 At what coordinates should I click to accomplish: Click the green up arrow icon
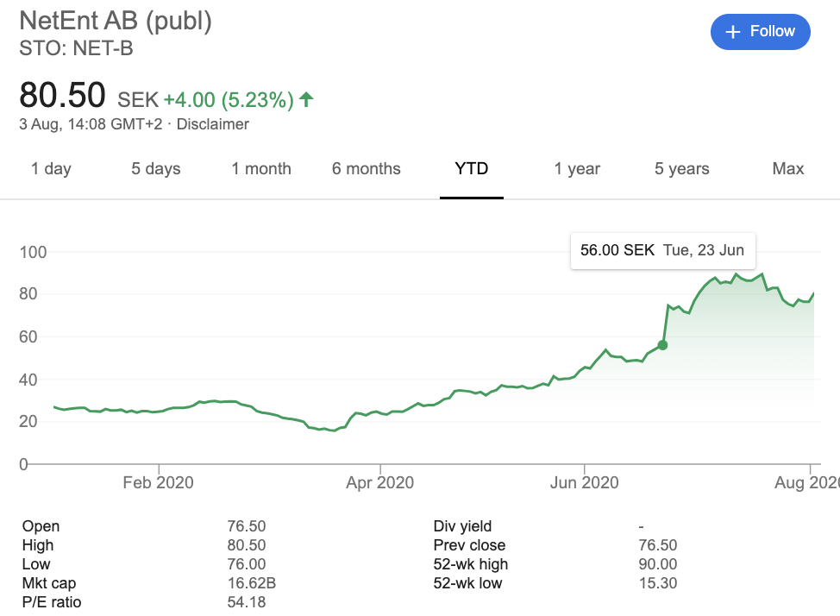[306, 99]
